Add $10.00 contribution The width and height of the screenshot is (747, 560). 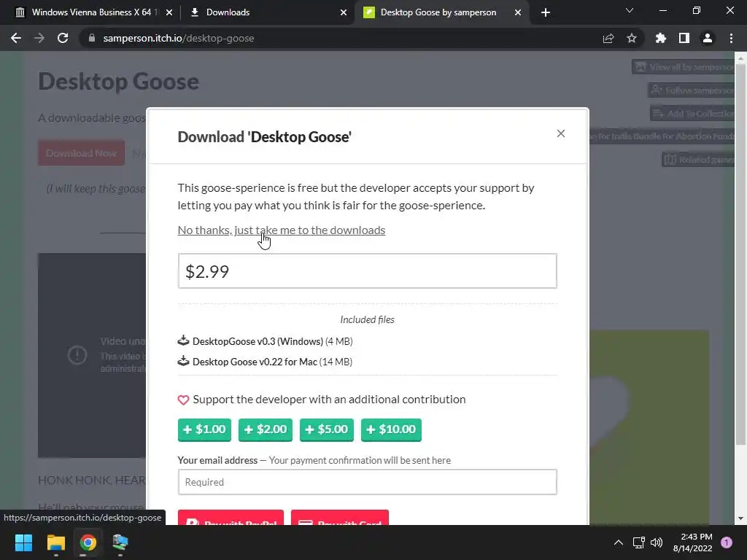[391, 429]
